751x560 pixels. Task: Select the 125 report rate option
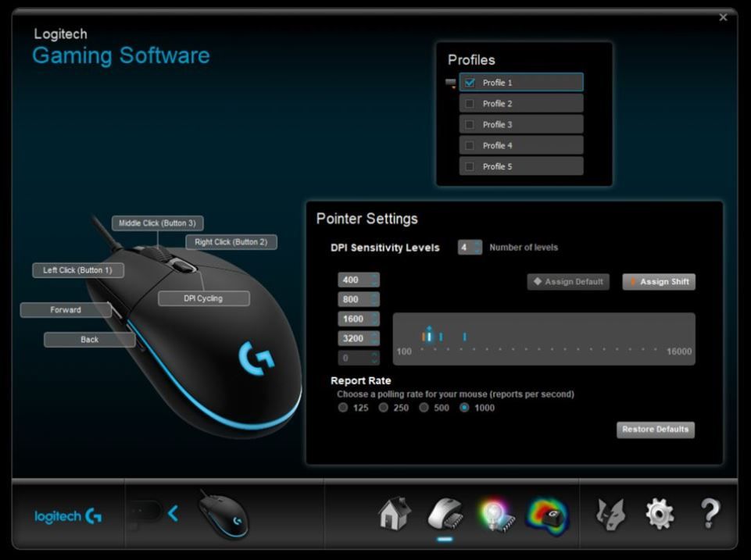[x=343, y=408]
